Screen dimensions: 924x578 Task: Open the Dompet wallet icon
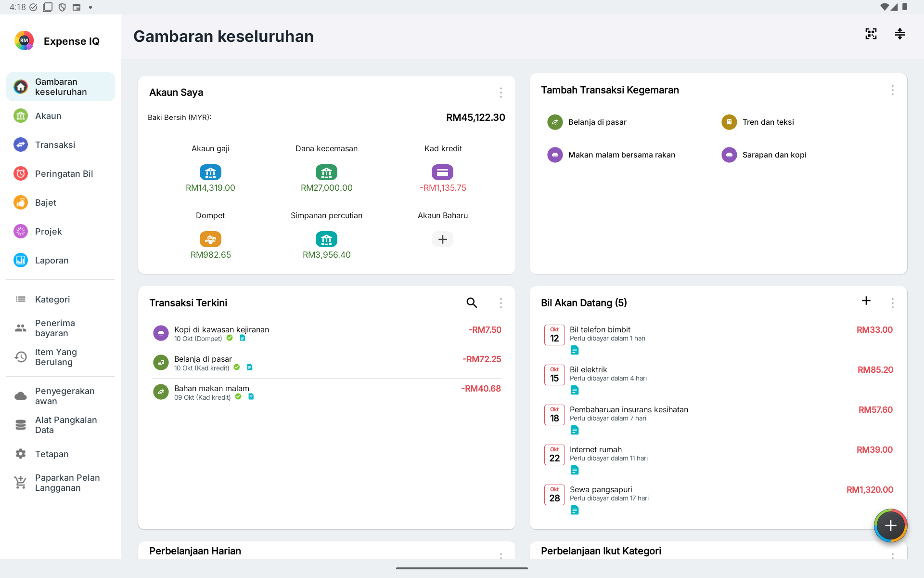tap(210, 239)
